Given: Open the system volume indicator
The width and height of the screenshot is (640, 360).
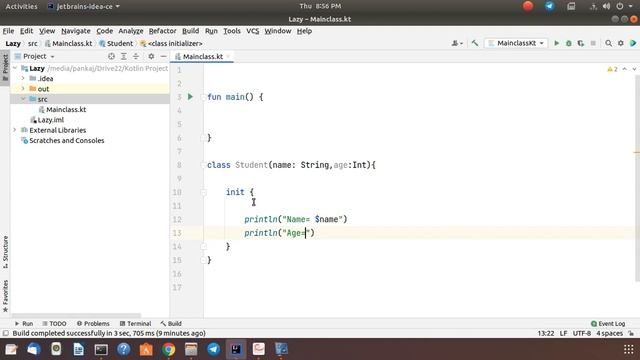Looking at the screenshot, I should tap(607, 6).
